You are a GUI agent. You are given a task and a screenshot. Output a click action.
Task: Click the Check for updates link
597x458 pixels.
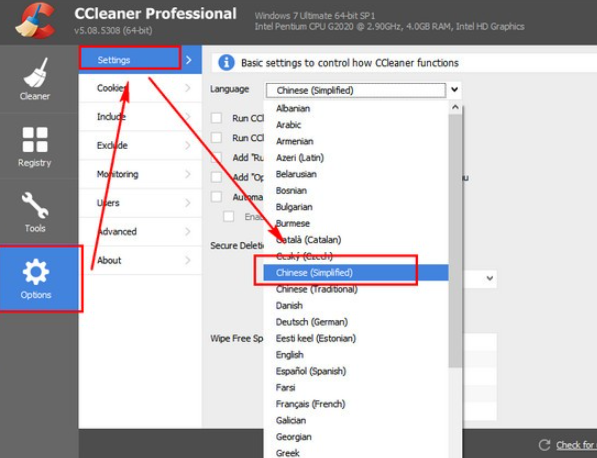(x=576, y=445)
